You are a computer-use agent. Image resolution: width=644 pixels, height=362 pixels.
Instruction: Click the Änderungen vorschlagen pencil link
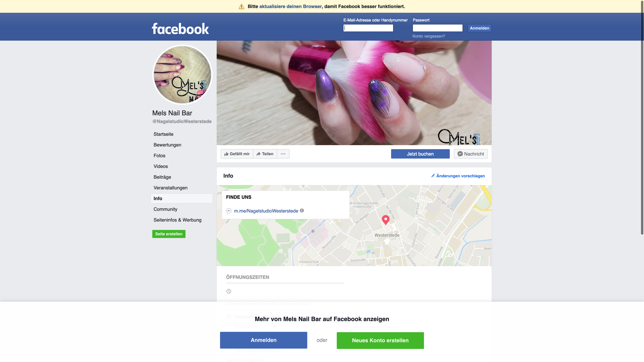tap(458, 176)
